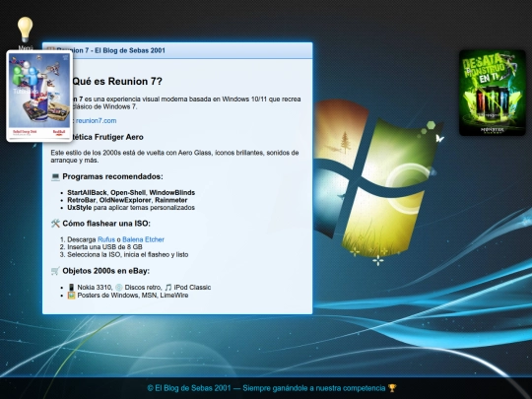Click the 'Cómo flashear una ISO:' heading
This screenshot has width=532, height=399.
click(x=106, y=224)
